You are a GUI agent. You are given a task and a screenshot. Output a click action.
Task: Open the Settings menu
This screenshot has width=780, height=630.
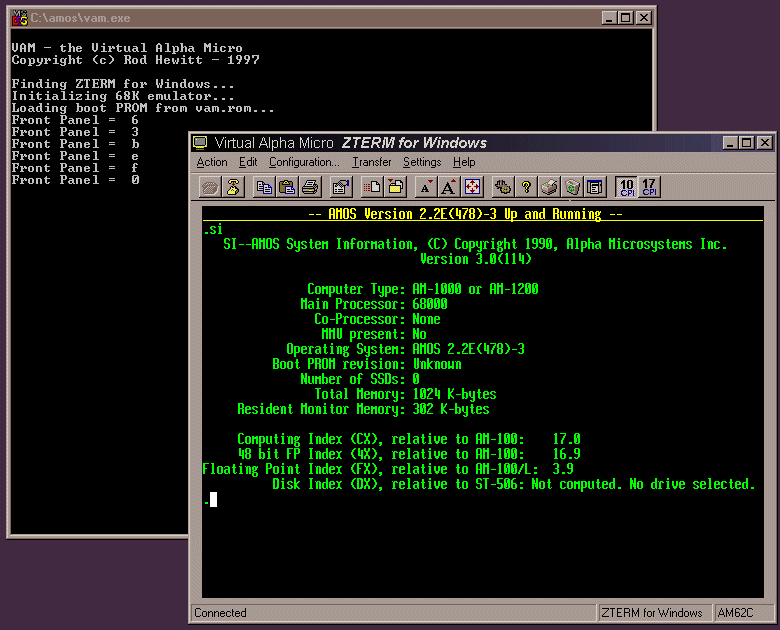(422, 162)
